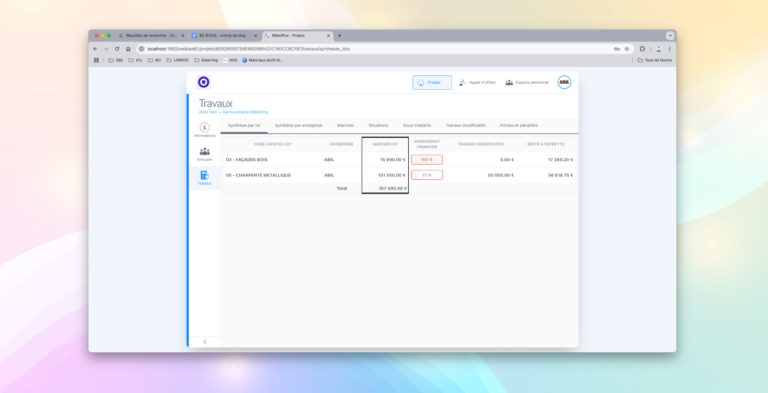The height and width of the screenshot is (393, 768).
Task: Click the purple circular app logo
Action: point(204,82)
